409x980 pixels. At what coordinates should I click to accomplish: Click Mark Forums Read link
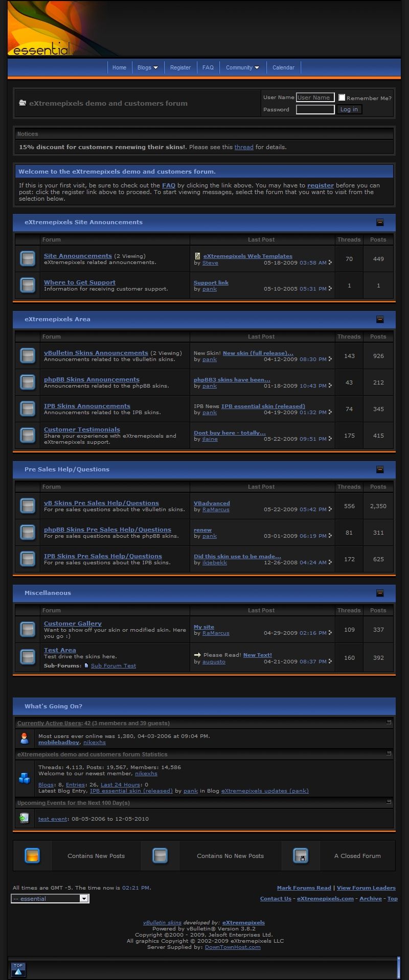304,888
